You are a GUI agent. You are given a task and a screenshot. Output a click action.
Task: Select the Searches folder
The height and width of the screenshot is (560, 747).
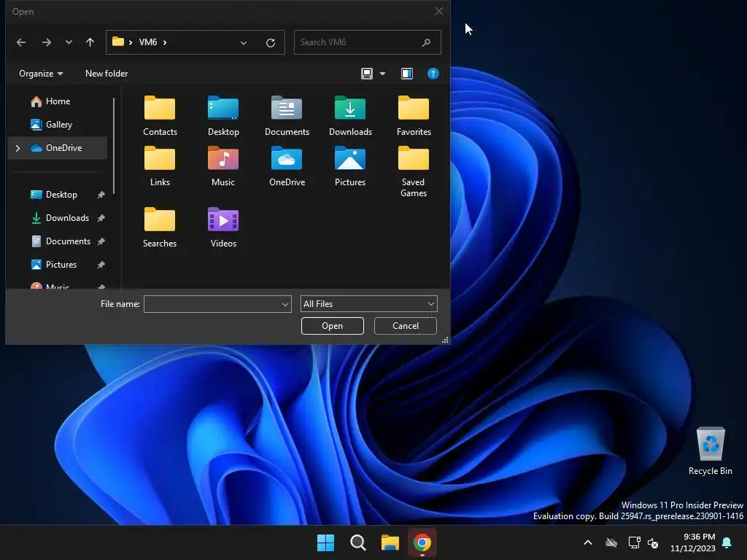click(160, 227)
